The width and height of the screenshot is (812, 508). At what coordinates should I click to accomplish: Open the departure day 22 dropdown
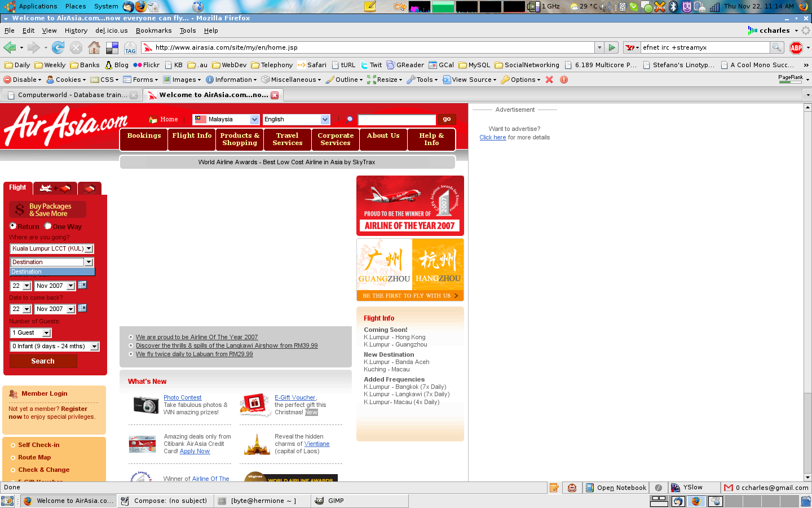click(20, 286)
